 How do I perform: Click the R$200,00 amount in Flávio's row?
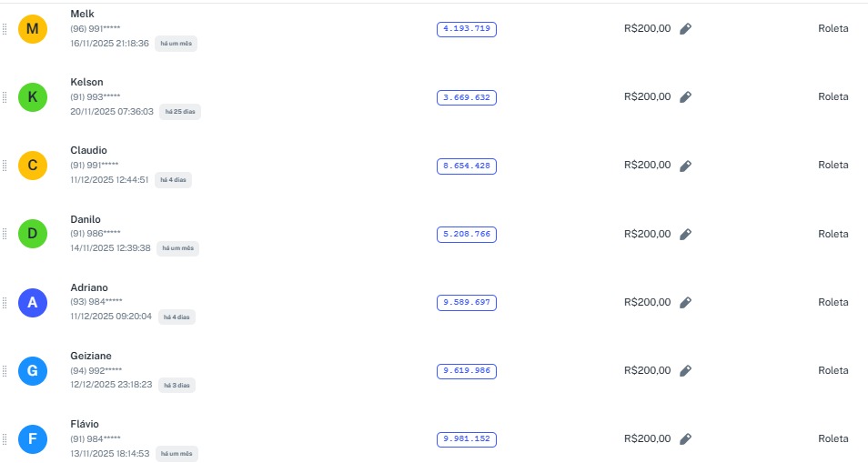pos(647,438)
